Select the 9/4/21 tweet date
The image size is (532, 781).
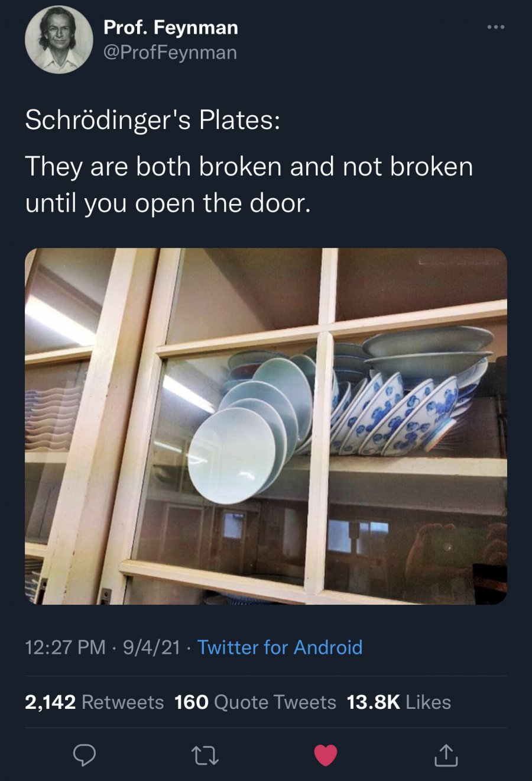point(151,647)
